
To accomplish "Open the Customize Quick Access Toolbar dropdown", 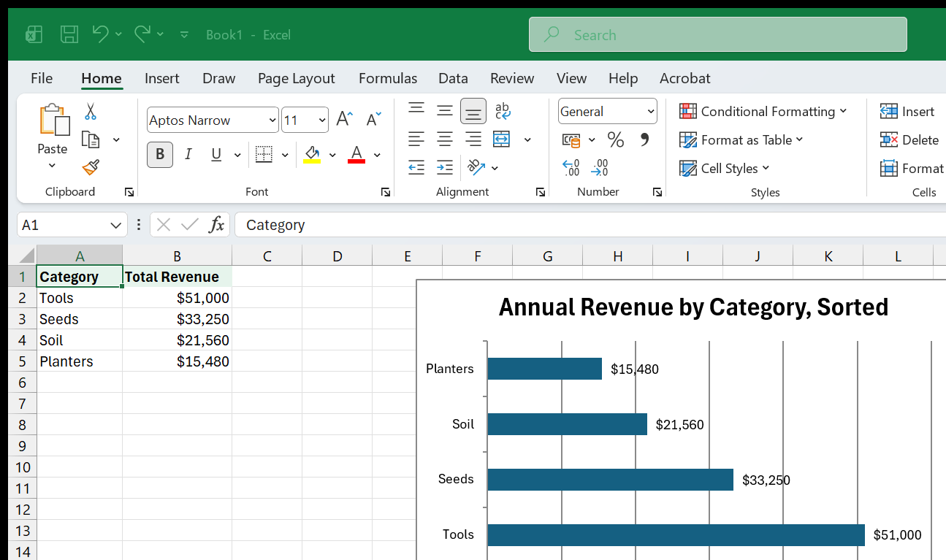I will 184,34.
